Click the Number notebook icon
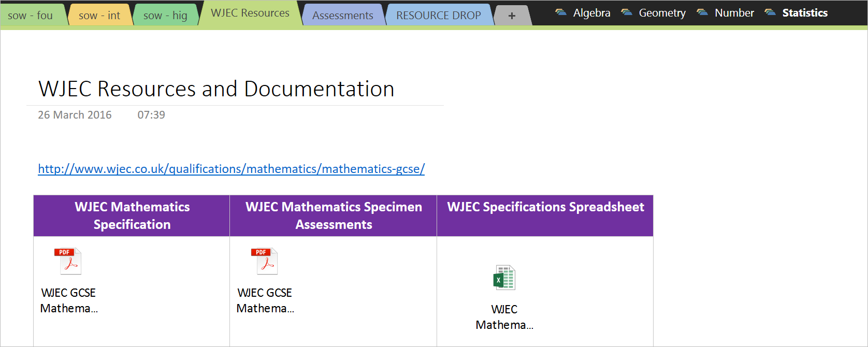The height and width of the screenshot is (347, 868). [x=702, y=12]
